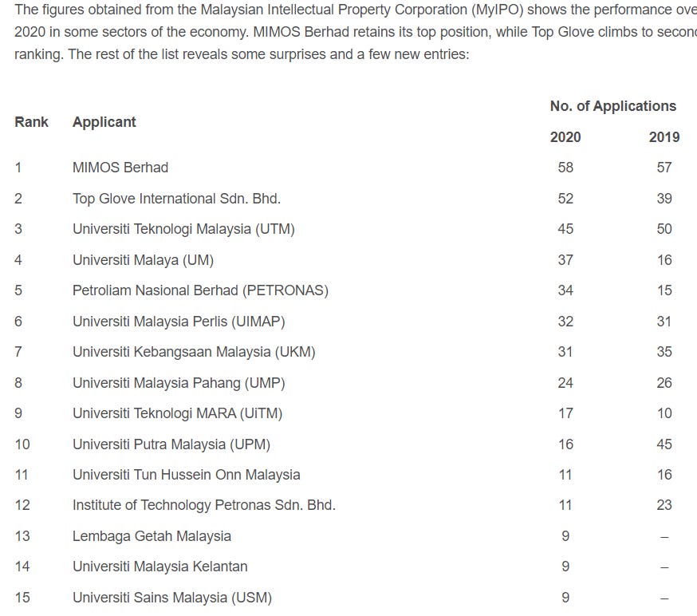Select Universiti Sains Malaysia (USM)
Viewport: 697px width, 616px height.
click(172, 598)
